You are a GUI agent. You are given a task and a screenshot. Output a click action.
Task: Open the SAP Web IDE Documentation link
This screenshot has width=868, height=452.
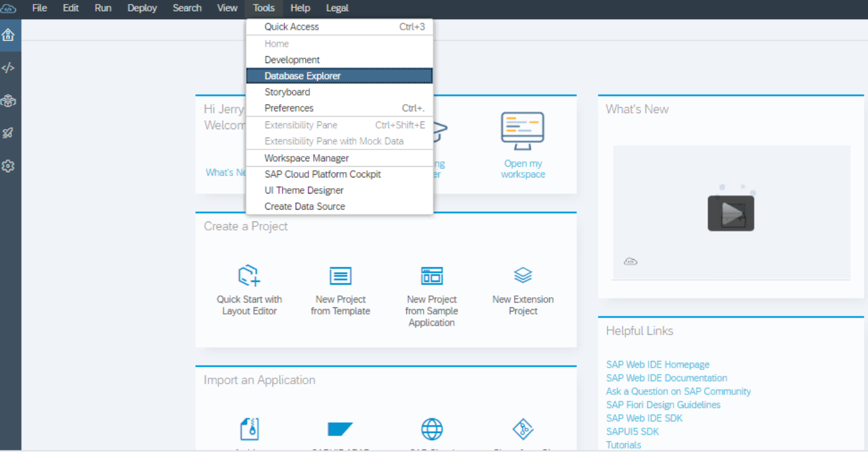tap(666, 378)
